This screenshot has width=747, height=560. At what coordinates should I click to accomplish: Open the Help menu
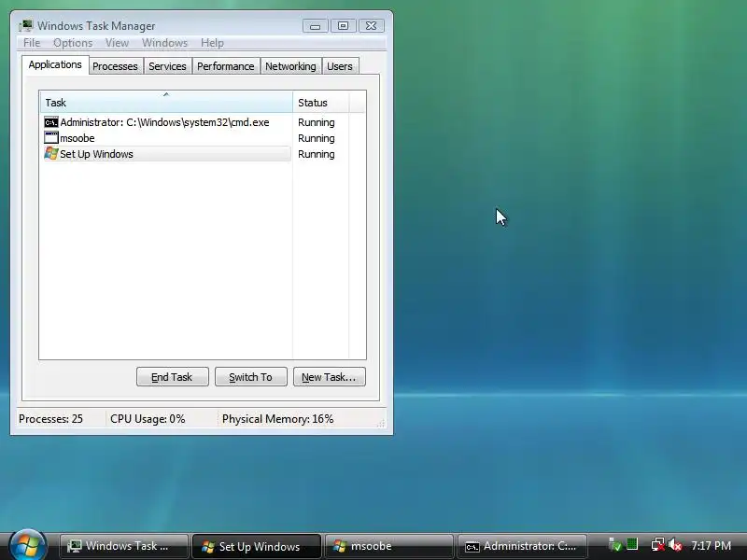point(212,43)
